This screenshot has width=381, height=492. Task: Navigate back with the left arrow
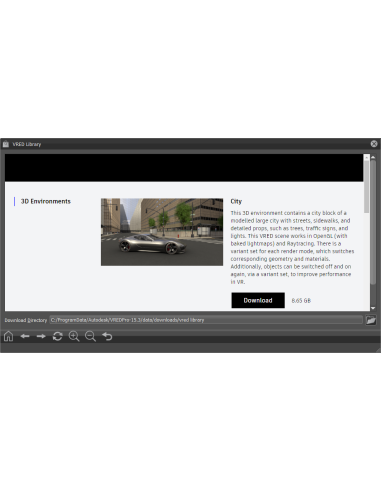pyautogui.click(x=25, y=336)
